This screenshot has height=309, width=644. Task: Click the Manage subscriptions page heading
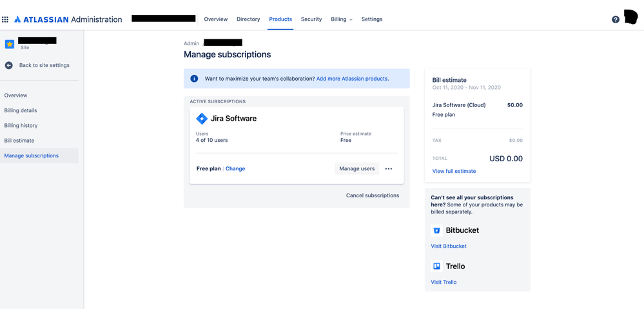(227, 55)
